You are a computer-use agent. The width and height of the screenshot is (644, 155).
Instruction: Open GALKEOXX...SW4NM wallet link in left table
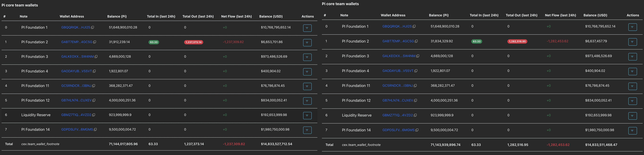(77, 57)
